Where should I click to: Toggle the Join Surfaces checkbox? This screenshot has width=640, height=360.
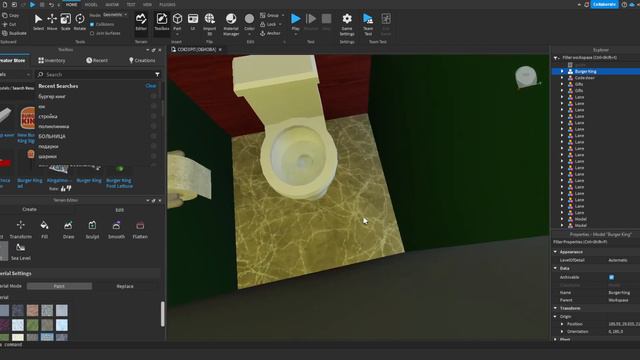(x=92, y=33)
